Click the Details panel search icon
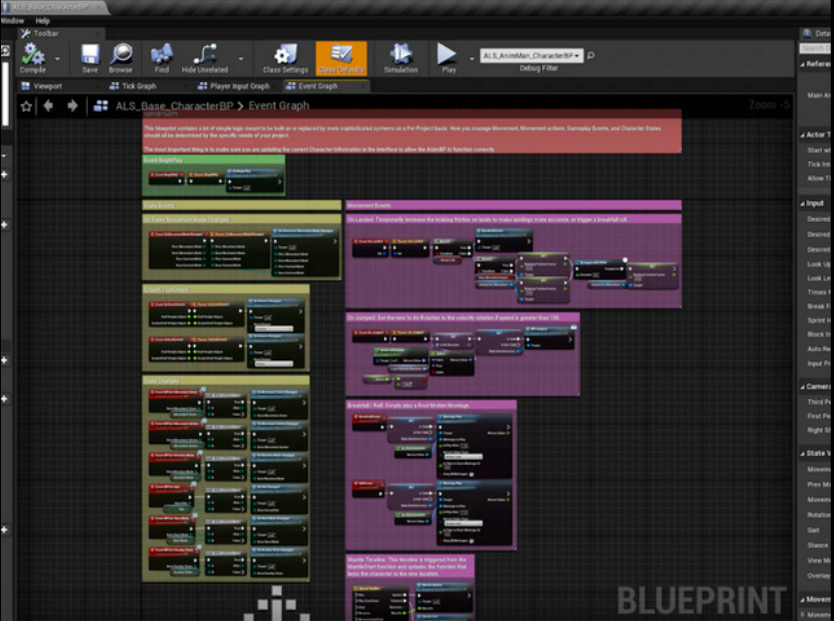 [807, 33]
